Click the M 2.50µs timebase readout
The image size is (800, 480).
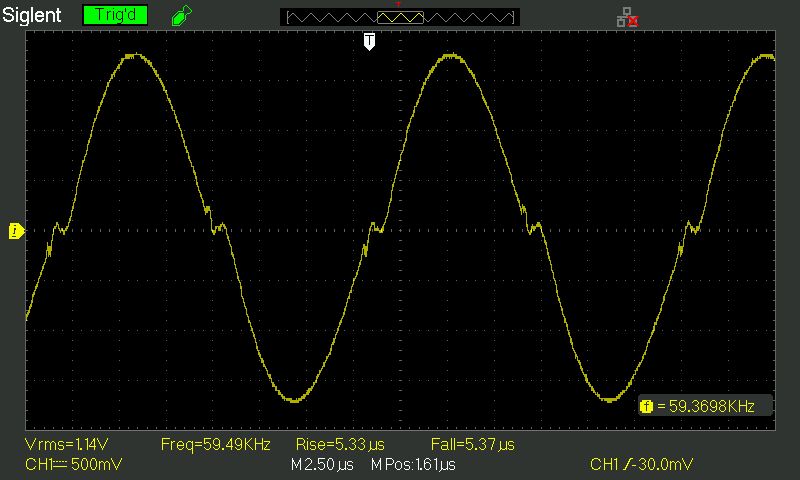point(322,464)
